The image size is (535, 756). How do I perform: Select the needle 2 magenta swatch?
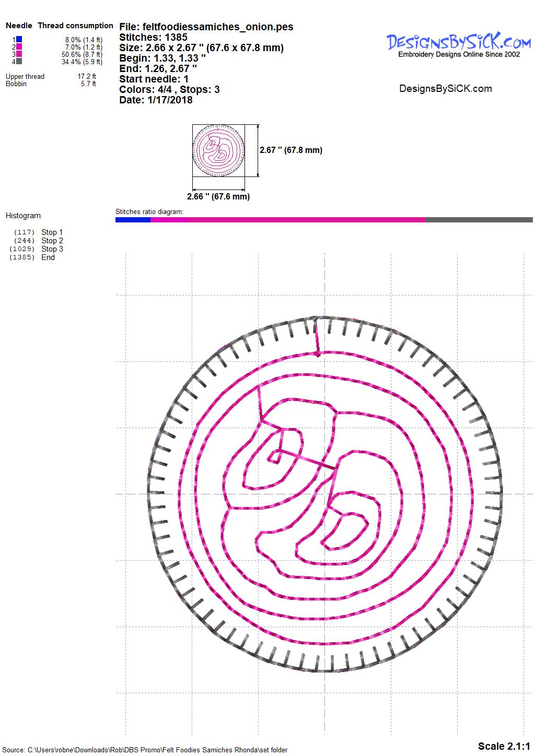[x=19, y=46]
